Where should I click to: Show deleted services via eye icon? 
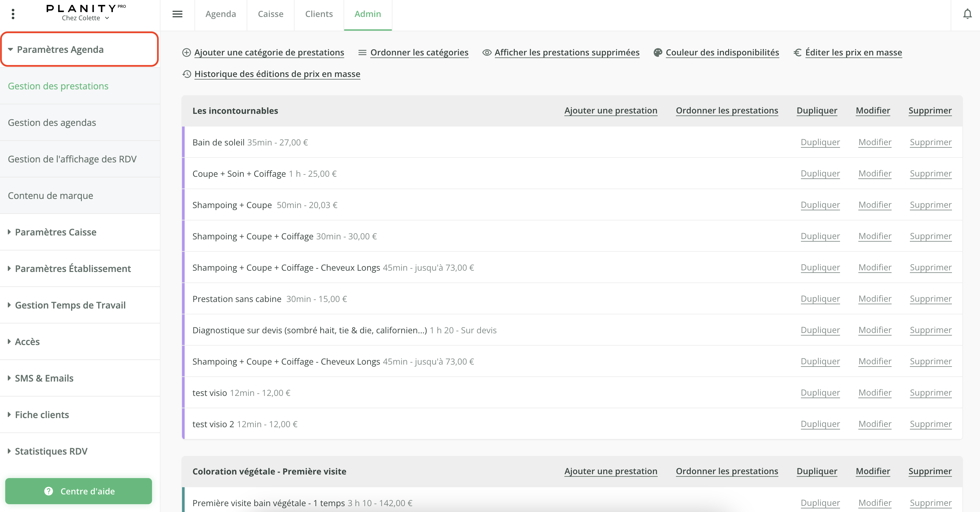[x=487, y=53]
